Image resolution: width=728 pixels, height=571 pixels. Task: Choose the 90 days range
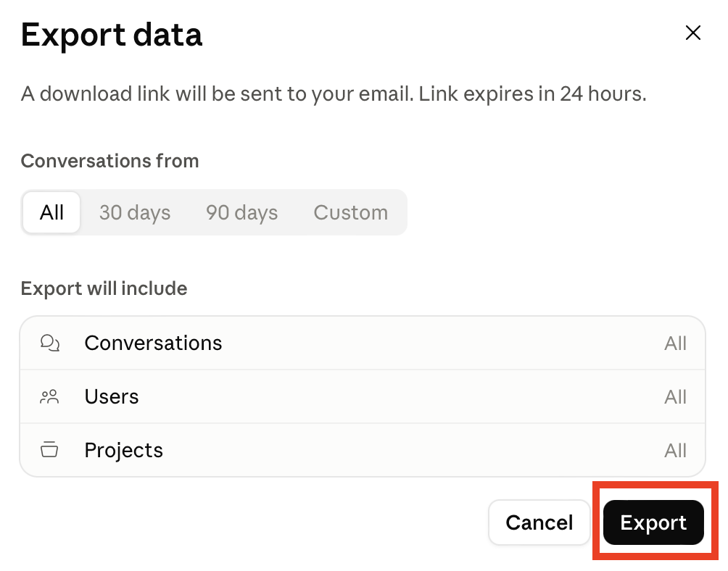242,212
